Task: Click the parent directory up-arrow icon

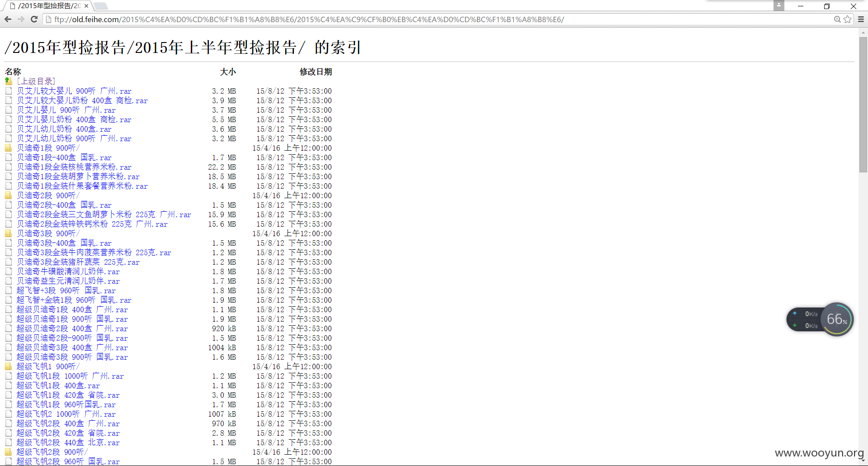Action: [x=9, y=81]
